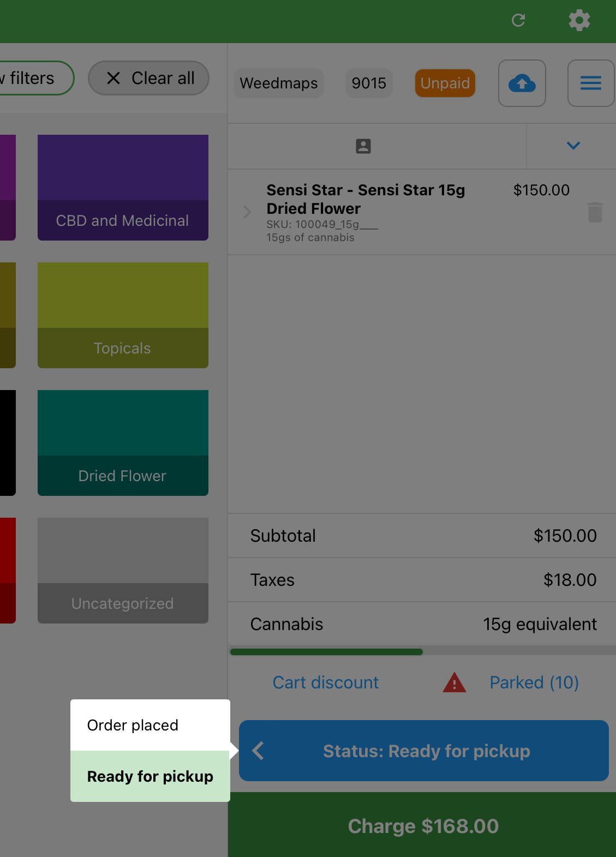
Task: Click the Weedmaps source tag
Action: coord(279,83)
